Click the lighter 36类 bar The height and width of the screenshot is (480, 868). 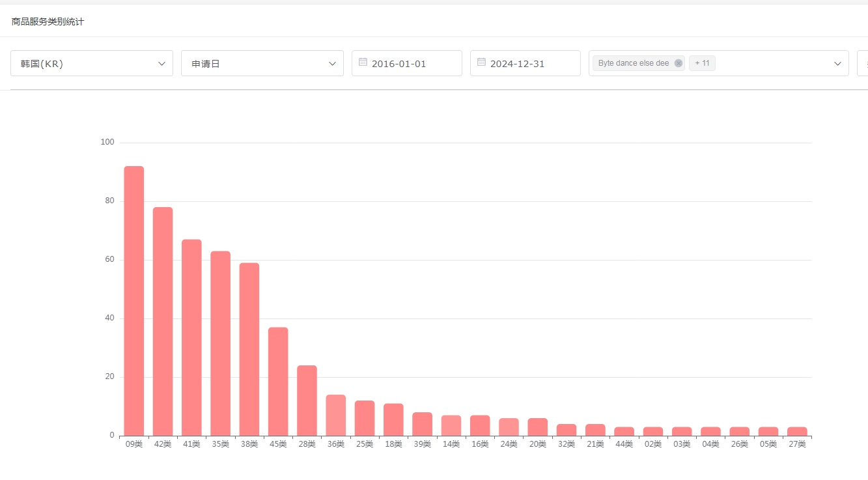336,416
